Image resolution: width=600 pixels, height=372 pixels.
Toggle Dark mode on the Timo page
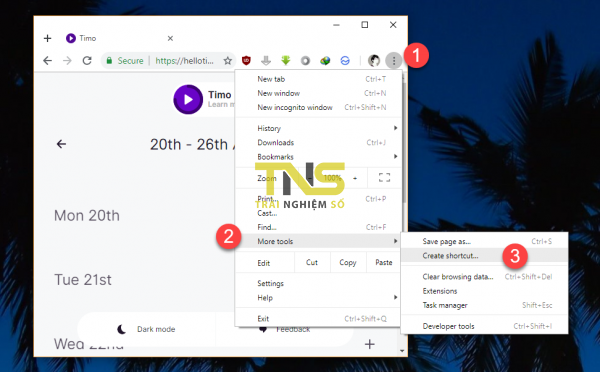click(x=146, y=329)
